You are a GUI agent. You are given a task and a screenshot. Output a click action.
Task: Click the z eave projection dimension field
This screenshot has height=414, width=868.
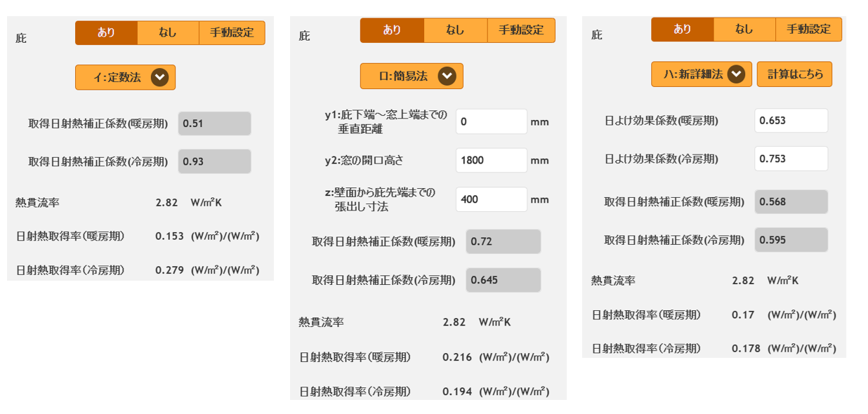[x=491, y=199]
